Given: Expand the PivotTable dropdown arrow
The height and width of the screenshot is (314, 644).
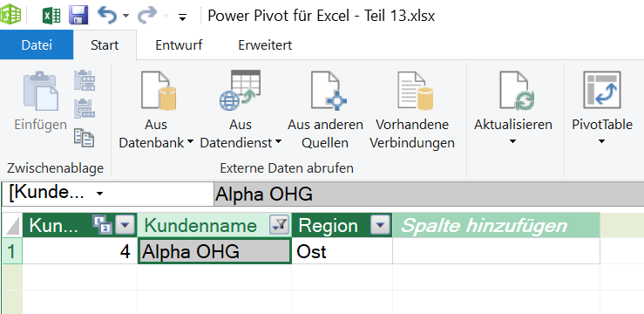Looking at the screenshot, I should [x=601, y=141].
